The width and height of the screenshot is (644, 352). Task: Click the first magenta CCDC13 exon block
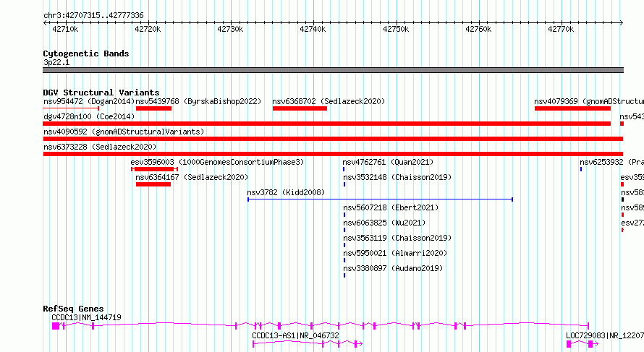56,326
